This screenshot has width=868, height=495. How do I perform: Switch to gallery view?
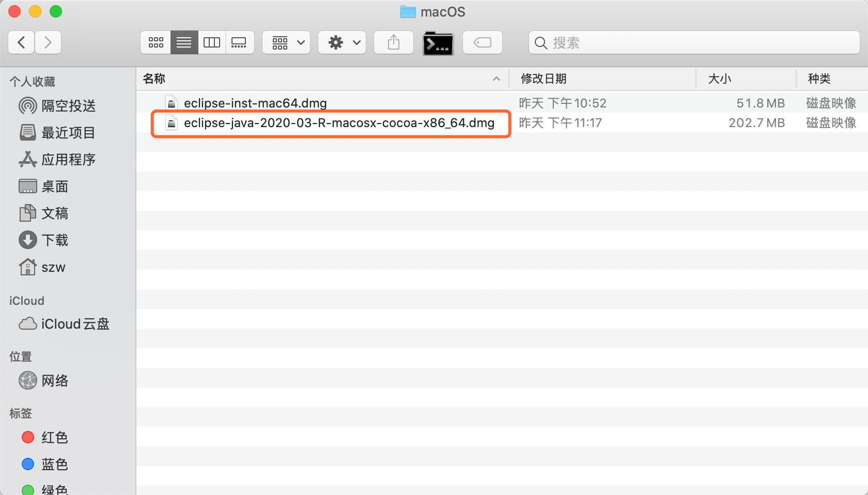239,42
